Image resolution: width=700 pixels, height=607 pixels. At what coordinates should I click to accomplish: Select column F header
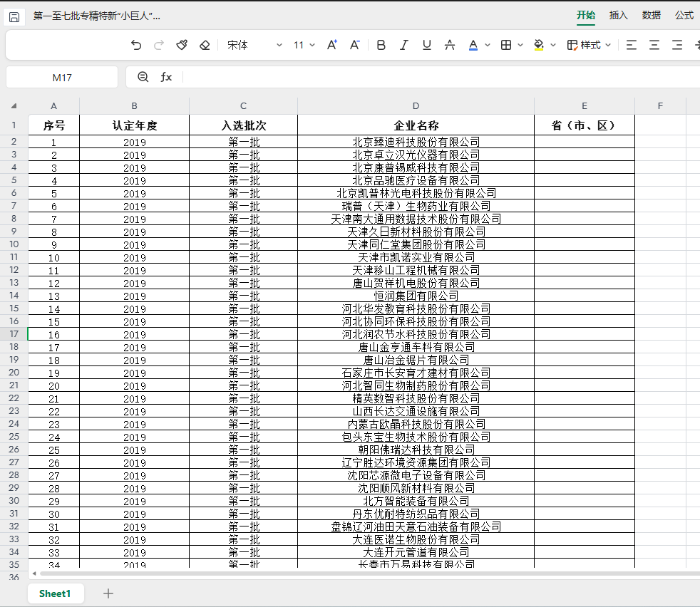(660, 105)
